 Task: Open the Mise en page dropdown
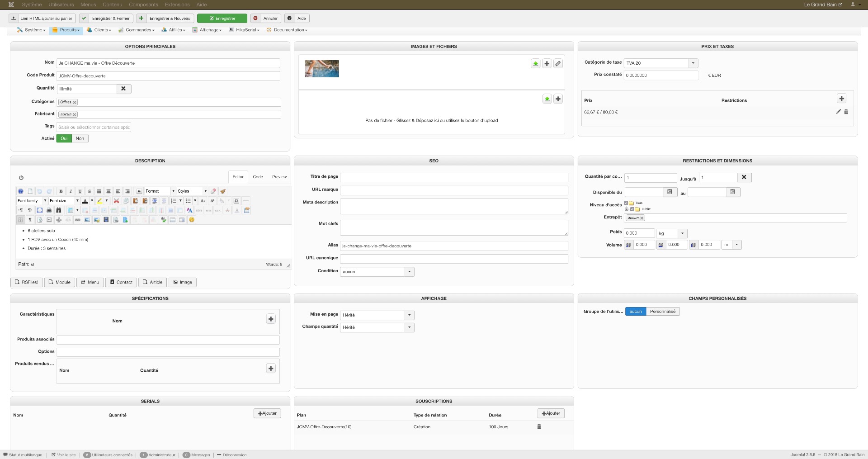409,315
